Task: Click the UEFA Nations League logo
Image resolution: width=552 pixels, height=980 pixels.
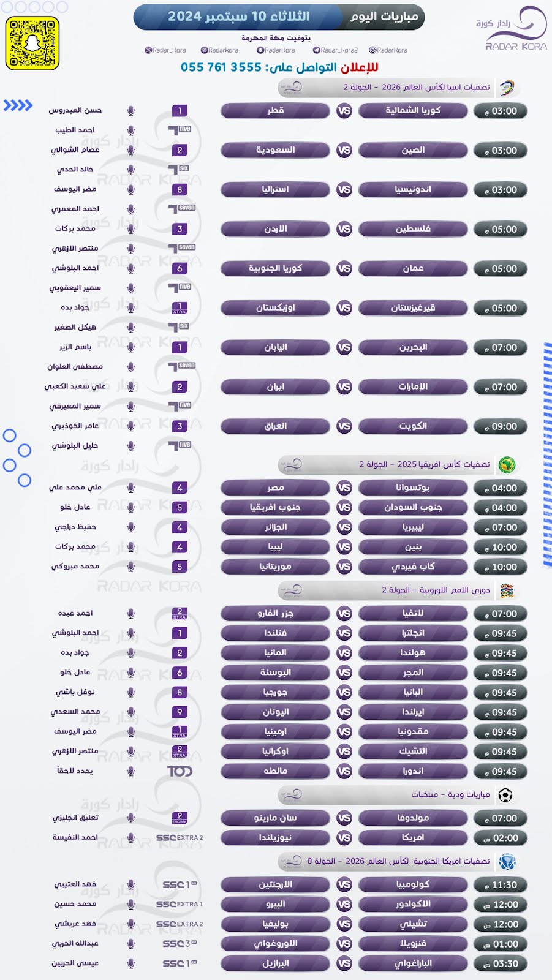Action: click(x=506, y=590)
